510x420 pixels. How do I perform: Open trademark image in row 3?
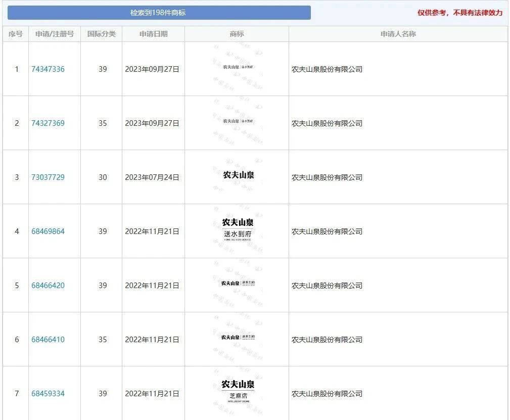point(238,175)
